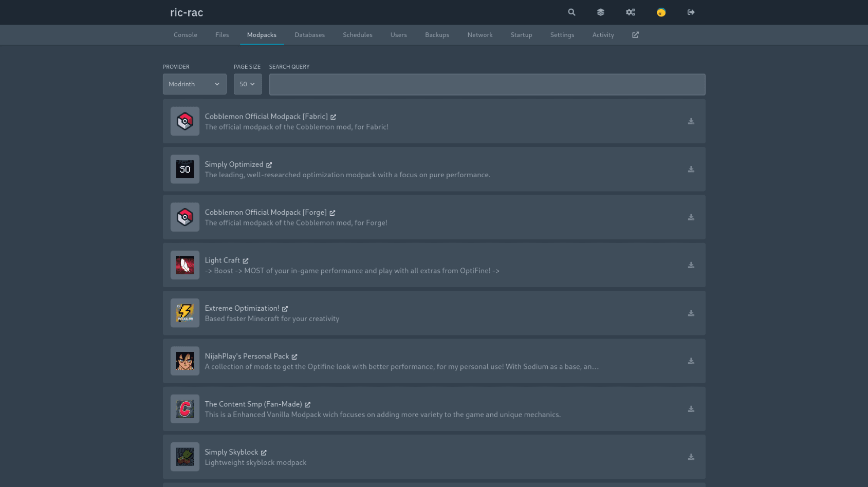Switch to the Backups tab

pos(437,34)
